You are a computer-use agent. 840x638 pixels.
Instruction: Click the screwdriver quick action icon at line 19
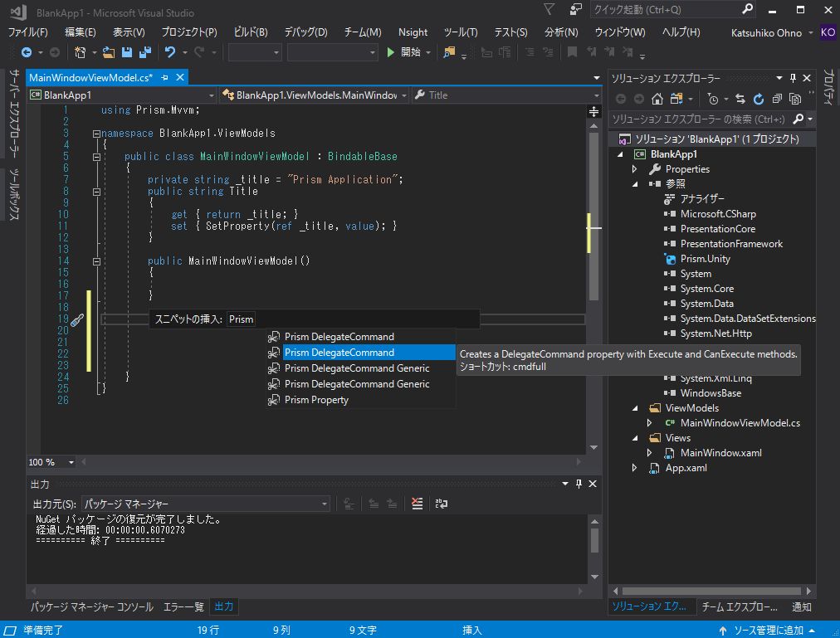(78, 319)
